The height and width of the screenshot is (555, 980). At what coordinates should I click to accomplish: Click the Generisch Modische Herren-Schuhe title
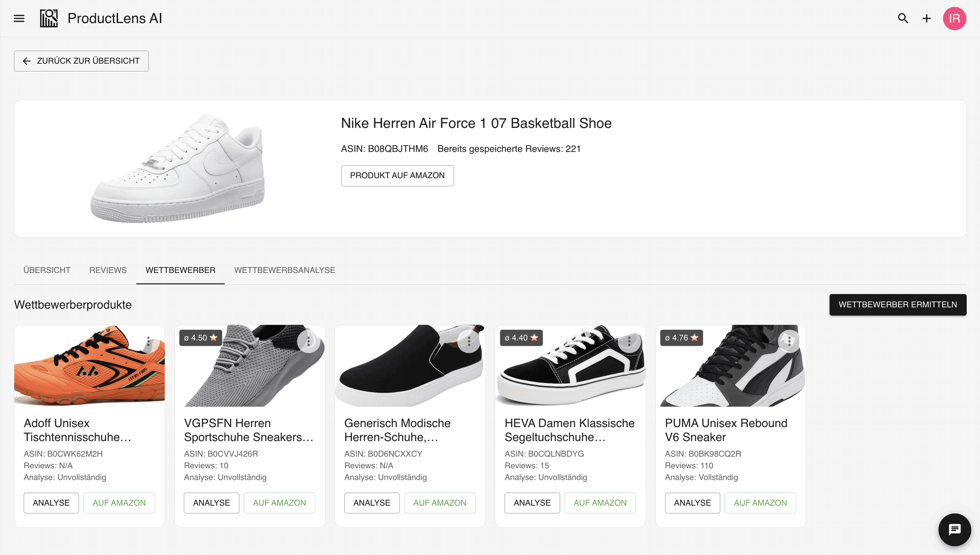pyautogui.click(x=398, y=430)
